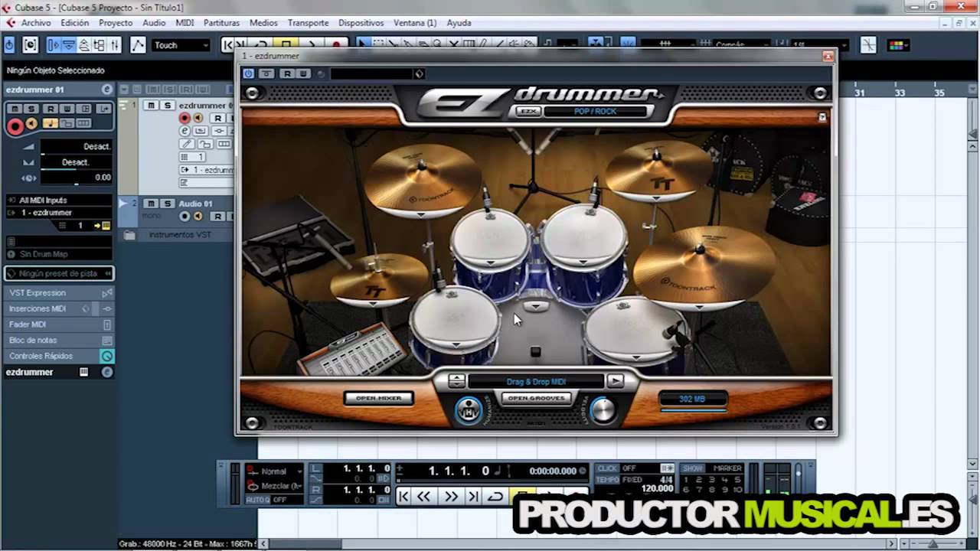Click the Fader MIDI section icon
The width and height of the screenshot is (980, 551).
107,324
